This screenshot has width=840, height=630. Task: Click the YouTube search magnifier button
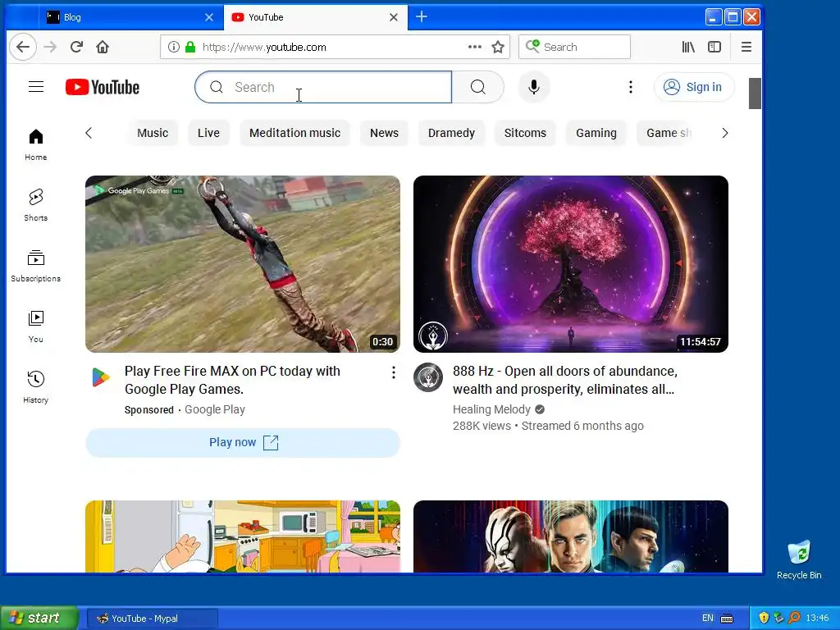[478, 87]
